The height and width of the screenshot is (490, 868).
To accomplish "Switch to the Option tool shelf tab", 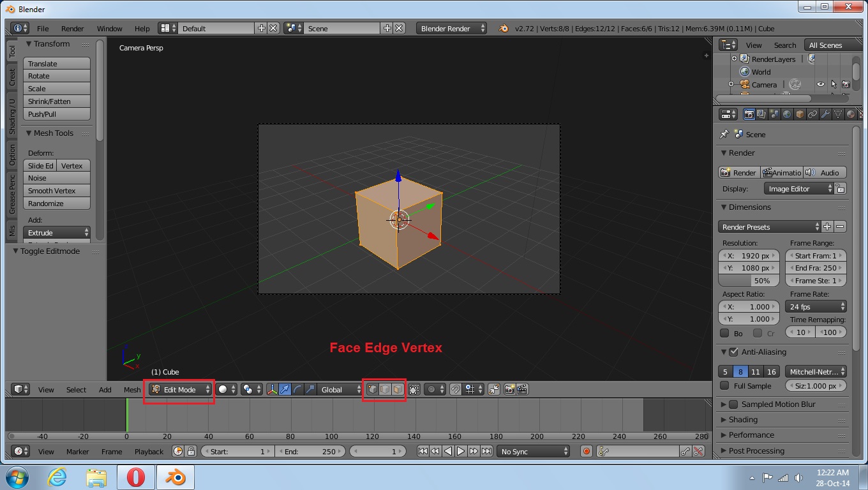I will 12,155.
